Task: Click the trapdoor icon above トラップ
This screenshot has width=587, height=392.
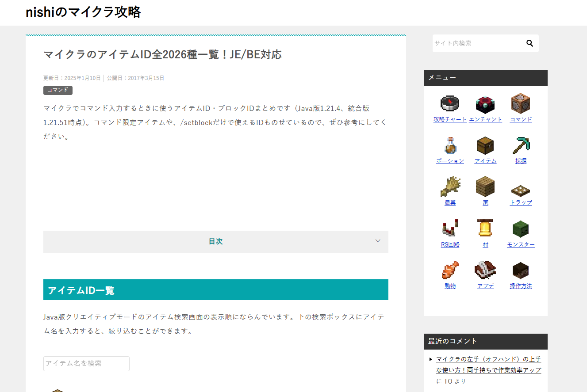Action: [521, 190]
